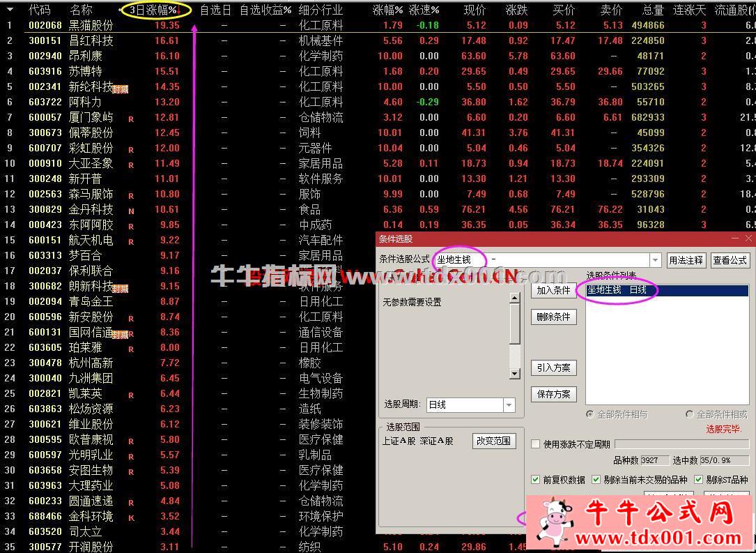This screenshot has width=756, height=553.
Task: Click the R marker beside 光明乳业
Action: coord(131,457)
